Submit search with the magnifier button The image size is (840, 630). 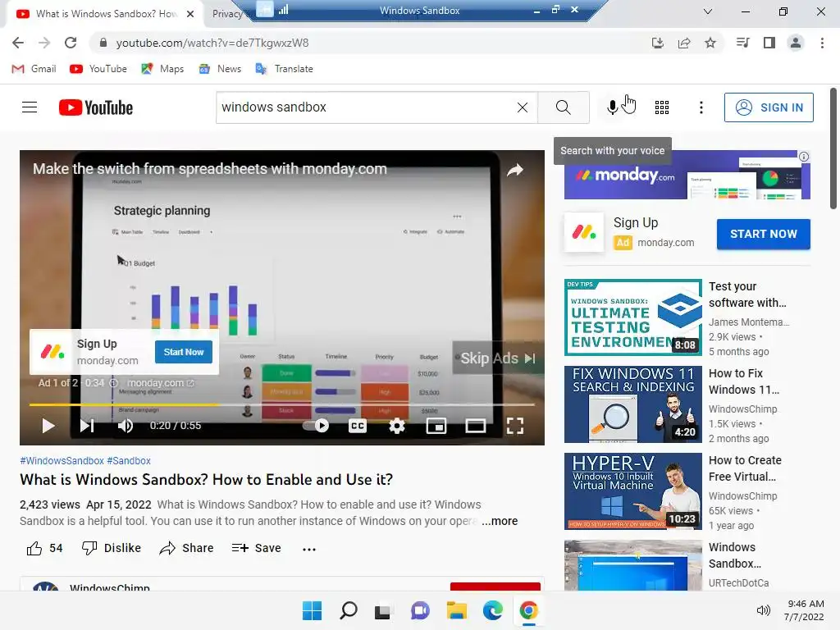pyautogui.click(x=563, y=107)
